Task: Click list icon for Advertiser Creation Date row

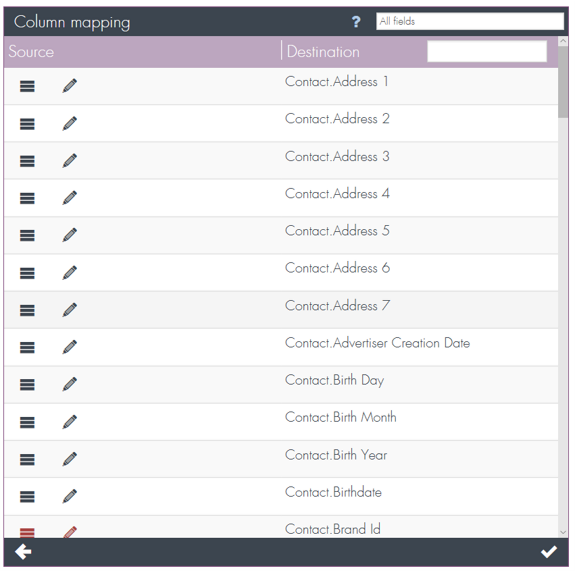Action: pyautogui.click(x=27, y=347)
